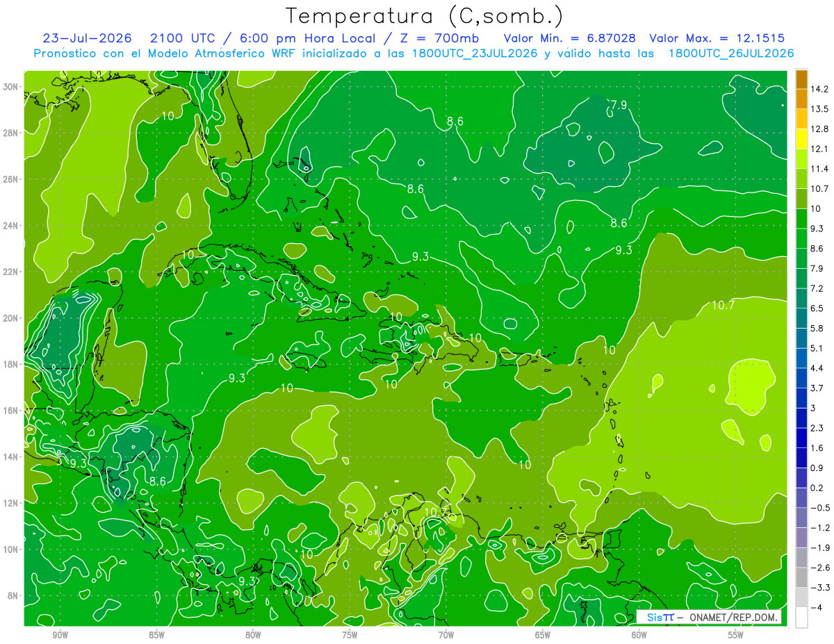This screenshot has height=644, width=834.
Task: Click the "-2.6" legend value
Action: click(821, 568)
